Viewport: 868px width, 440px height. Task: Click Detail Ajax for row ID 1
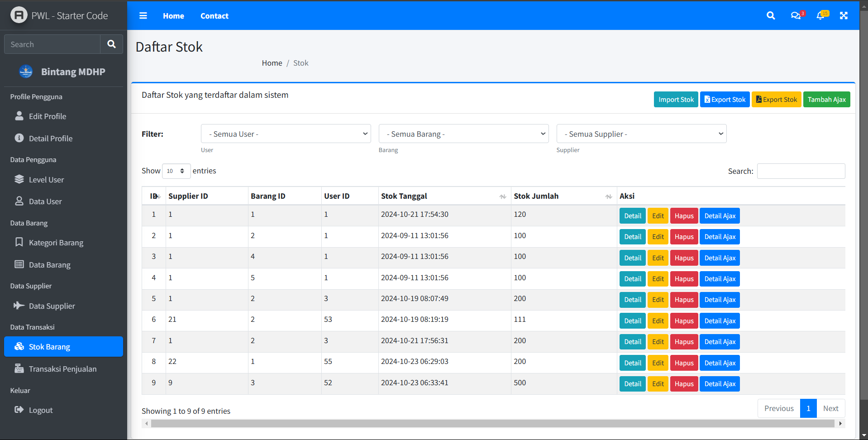[720, 216]
